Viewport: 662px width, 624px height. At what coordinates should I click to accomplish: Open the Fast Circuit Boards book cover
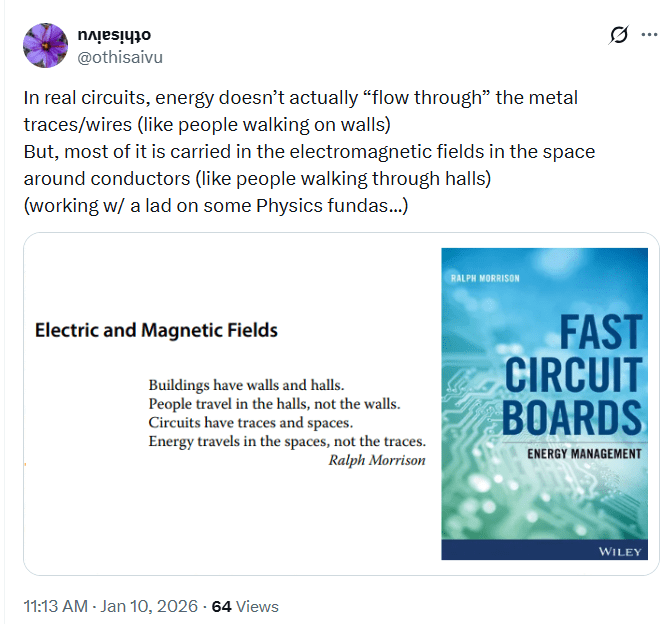[x=544, y=404]
